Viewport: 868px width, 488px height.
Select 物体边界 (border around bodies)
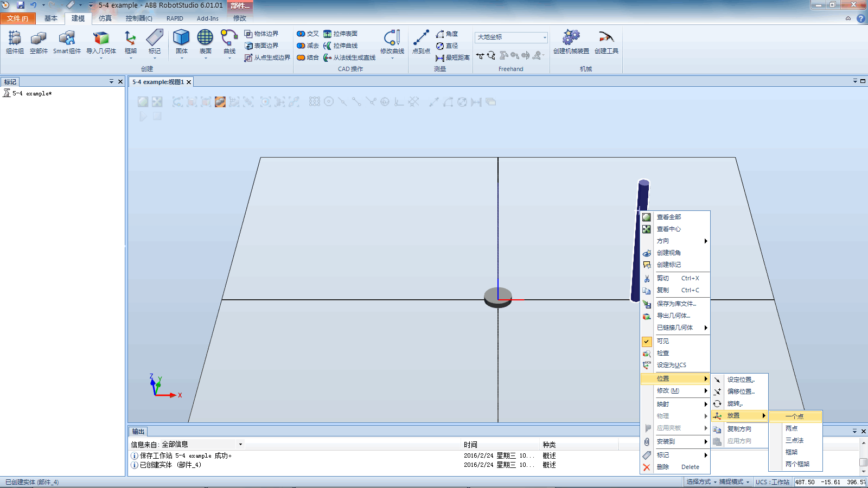(261, 34)
